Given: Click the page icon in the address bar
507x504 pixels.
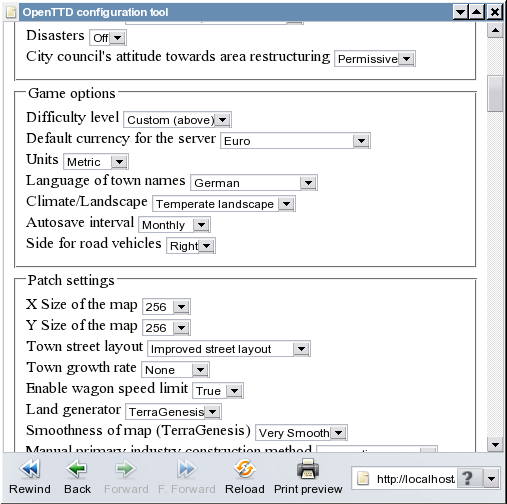Looking at the screenshot, I should tap(363, 479).
